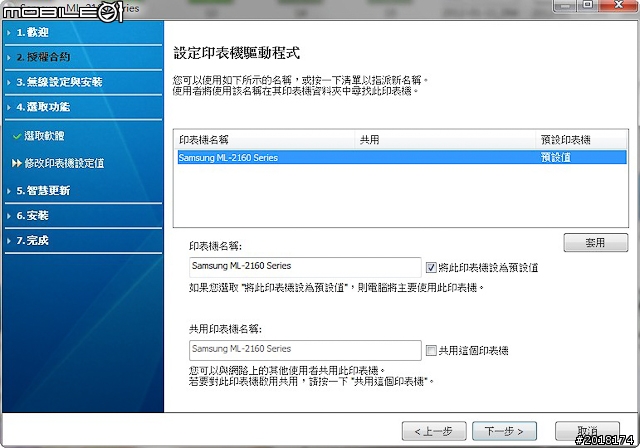Open step 2. 授權合約
Viewport: 640px width, 448px height.
click(43, 57)
